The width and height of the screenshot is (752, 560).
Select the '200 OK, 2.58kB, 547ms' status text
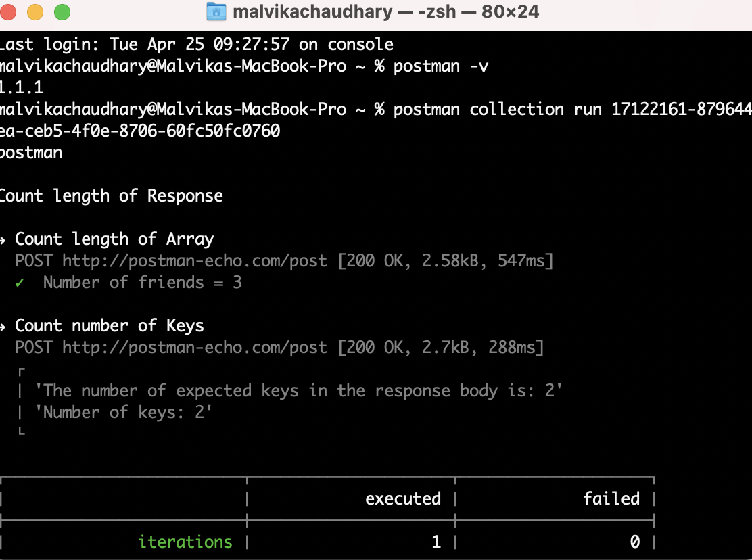click(x=446, y=260)
